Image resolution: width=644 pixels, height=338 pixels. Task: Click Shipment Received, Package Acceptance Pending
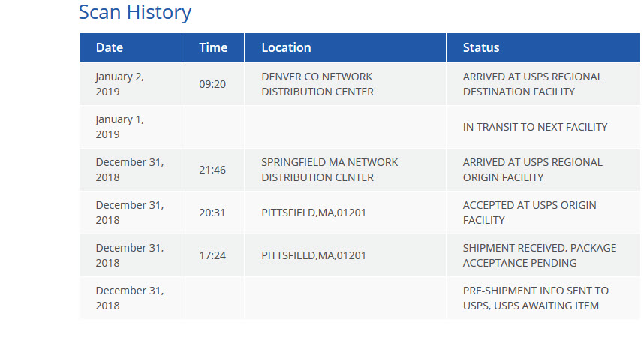click(539, 255)
